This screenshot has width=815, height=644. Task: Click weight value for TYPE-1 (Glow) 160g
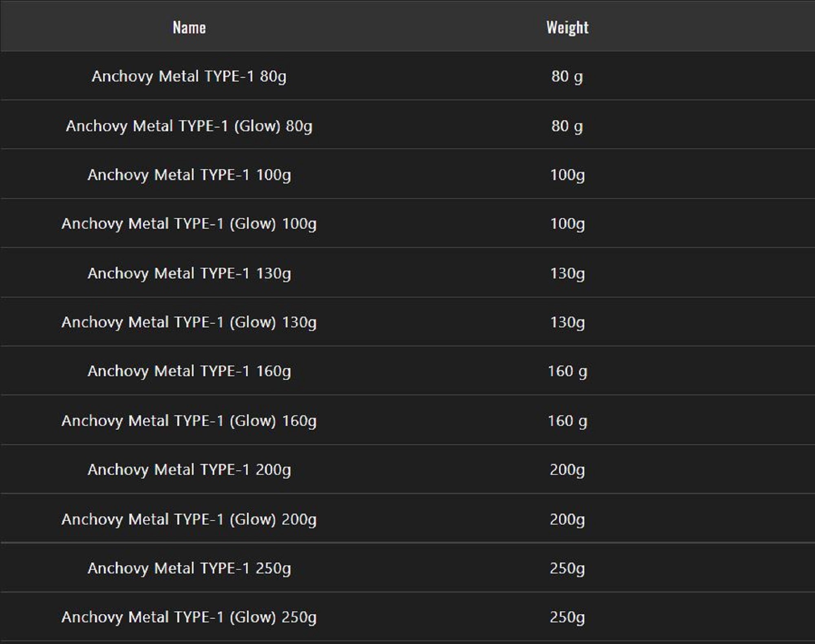pyautogui.click(x=567, y=421)
